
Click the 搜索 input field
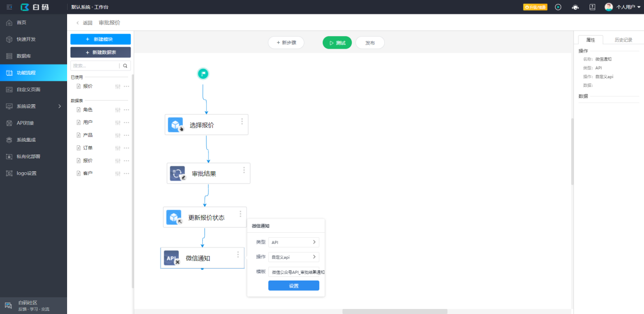(x=97, y=66)
